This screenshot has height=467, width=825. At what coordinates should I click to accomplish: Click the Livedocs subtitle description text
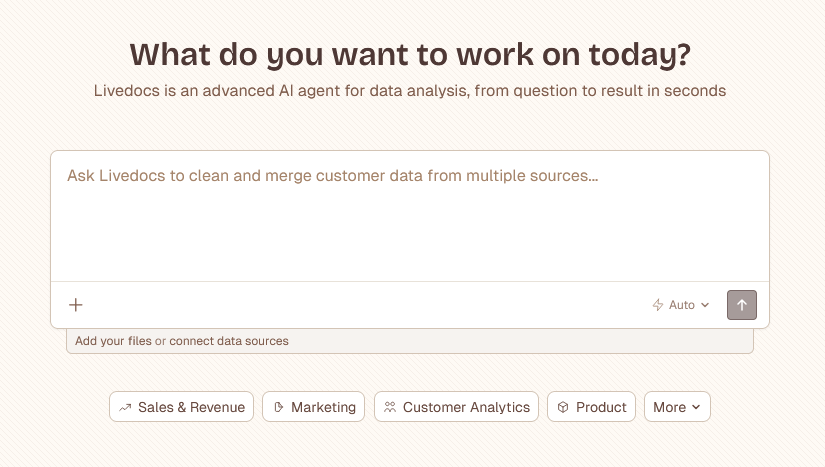[x=410, y=91]
